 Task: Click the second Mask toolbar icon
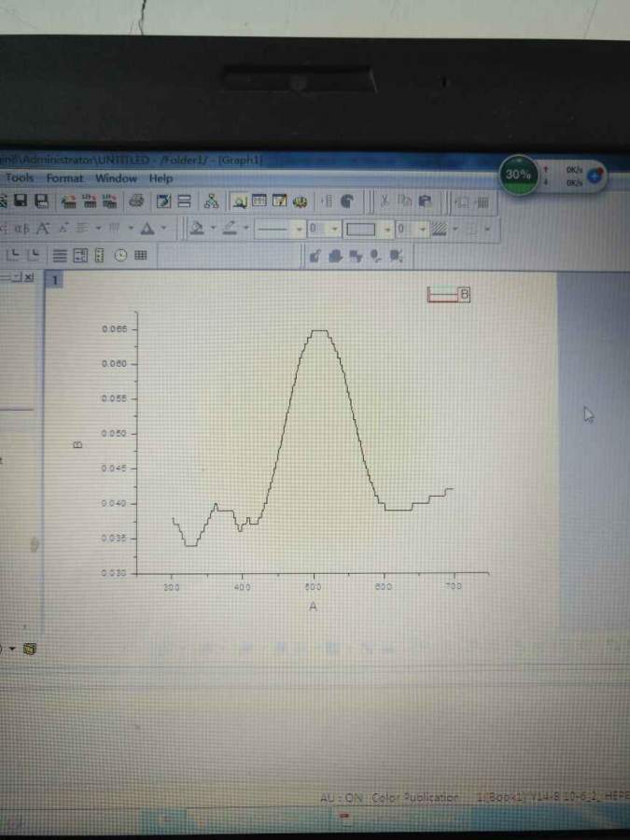click(x=335, y=257)
